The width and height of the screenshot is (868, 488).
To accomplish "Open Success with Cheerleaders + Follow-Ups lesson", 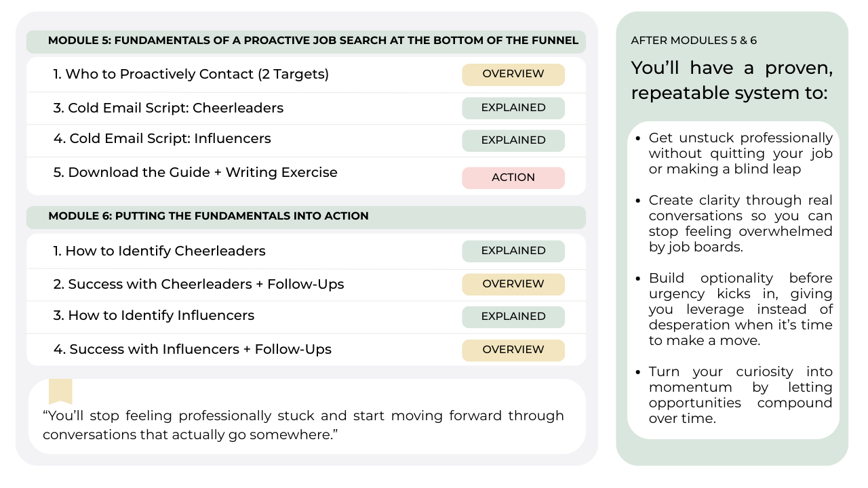I will click(199, 285).
